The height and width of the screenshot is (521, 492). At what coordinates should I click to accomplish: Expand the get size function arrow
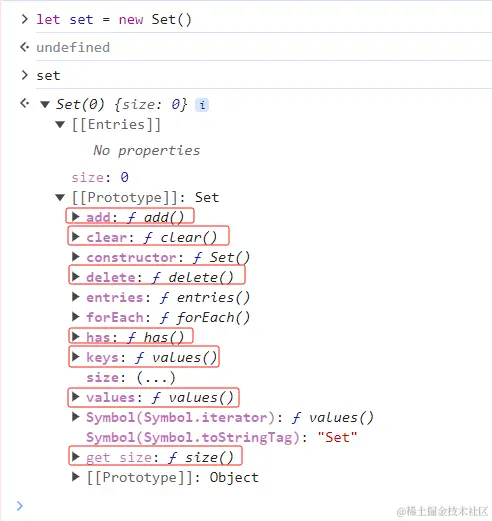(x=76, y=457)
